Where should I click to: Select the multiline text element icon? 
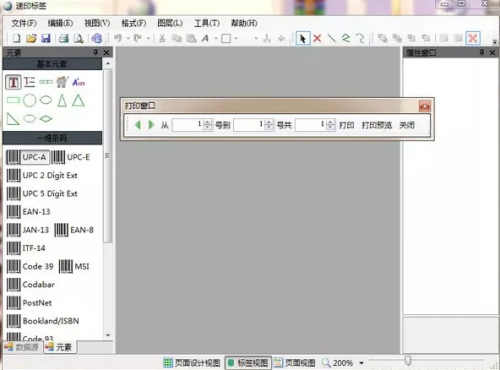click(x=29, y=82)
